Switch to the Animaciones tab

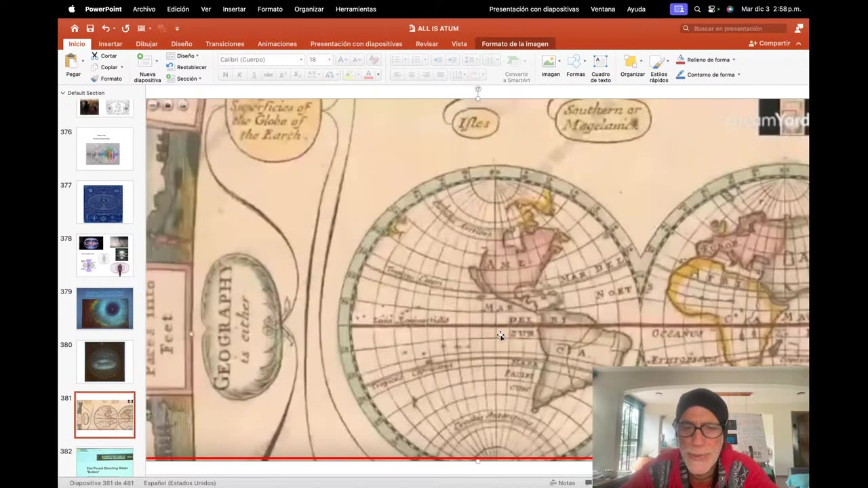coord(277,43)
